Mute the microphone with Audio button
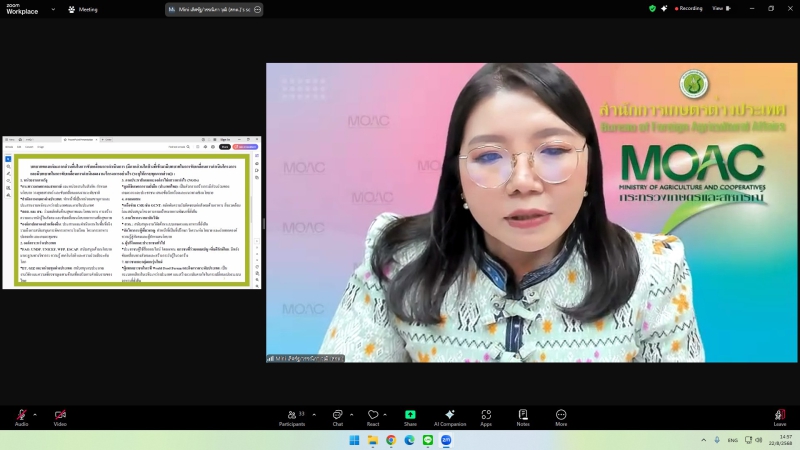This screenshot has height=450, width=800. [21, 415]
